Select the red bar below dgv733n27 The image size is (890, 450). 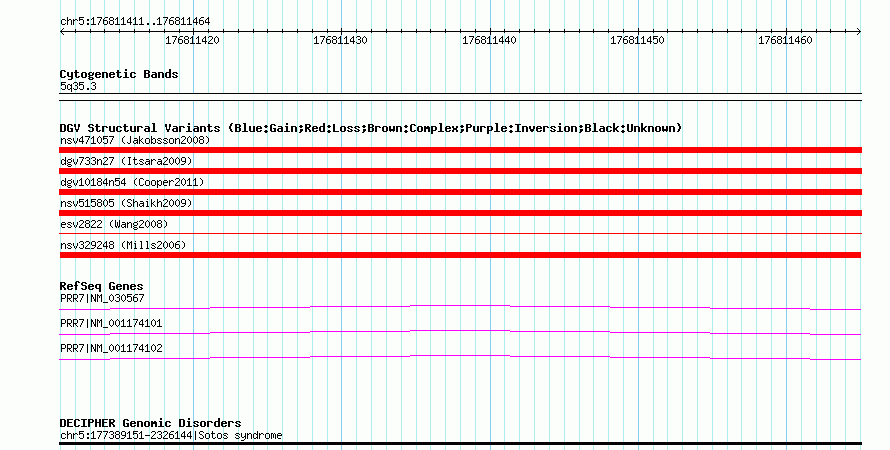click(460, 171)
